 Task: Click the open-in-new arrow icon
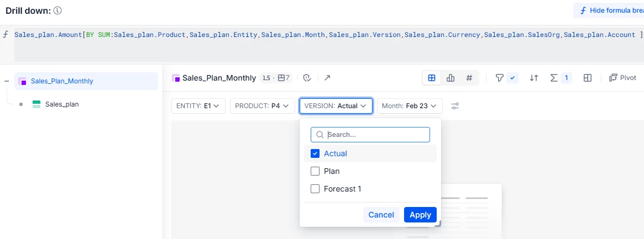[x=327, y=78]
